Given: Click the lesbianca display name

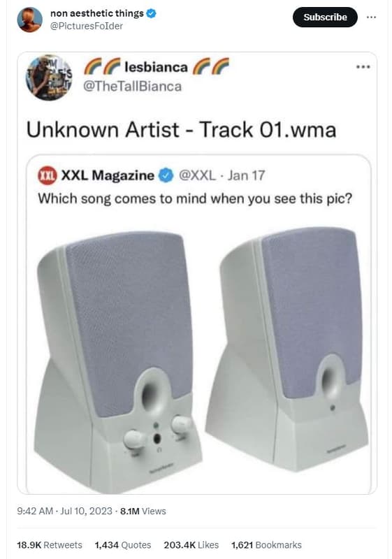Looking at the screenshot, I should 156,67.
